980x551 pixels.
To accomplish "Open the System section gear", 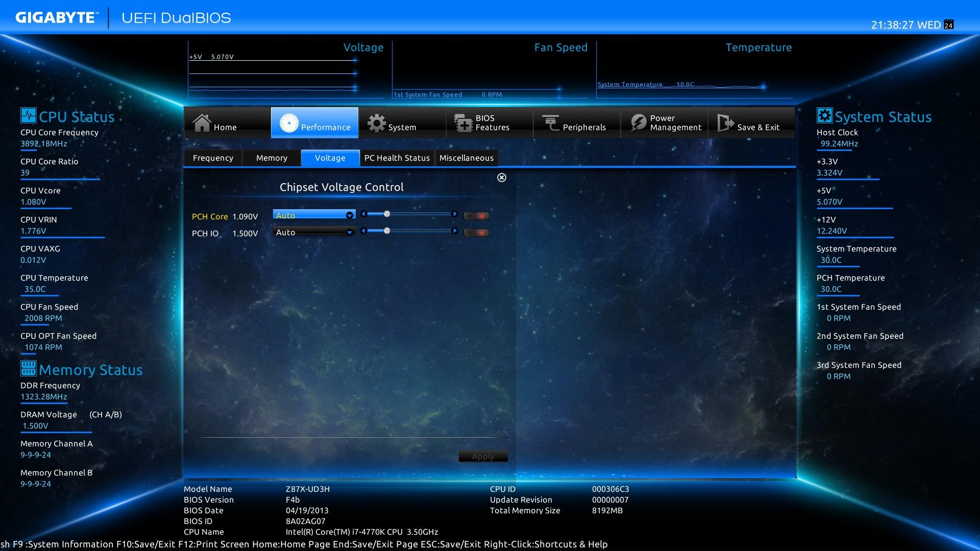I will point(377,123).
